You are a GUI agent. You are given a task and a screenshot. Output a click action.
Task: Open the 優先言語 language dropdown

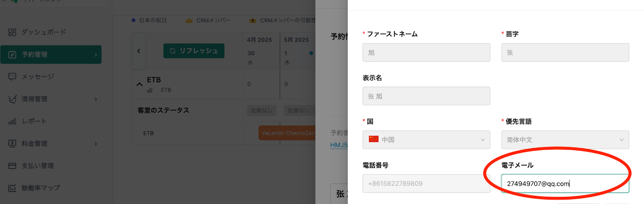pyautogui.click(x=565, y=140)
